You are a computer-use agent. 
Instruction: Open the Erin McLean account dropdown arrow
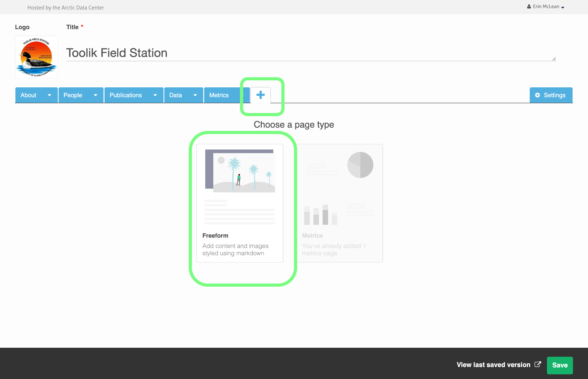(x=563, y=7)
